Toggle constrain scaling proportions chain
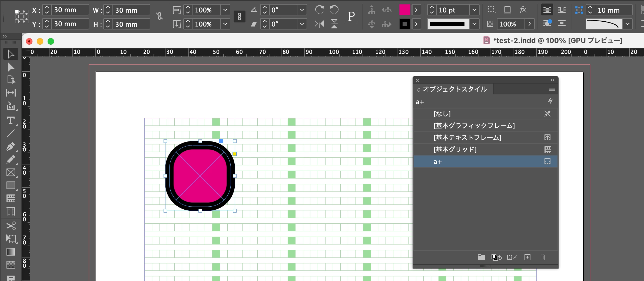Screen dimensions: 644x281 coord(239,16)
